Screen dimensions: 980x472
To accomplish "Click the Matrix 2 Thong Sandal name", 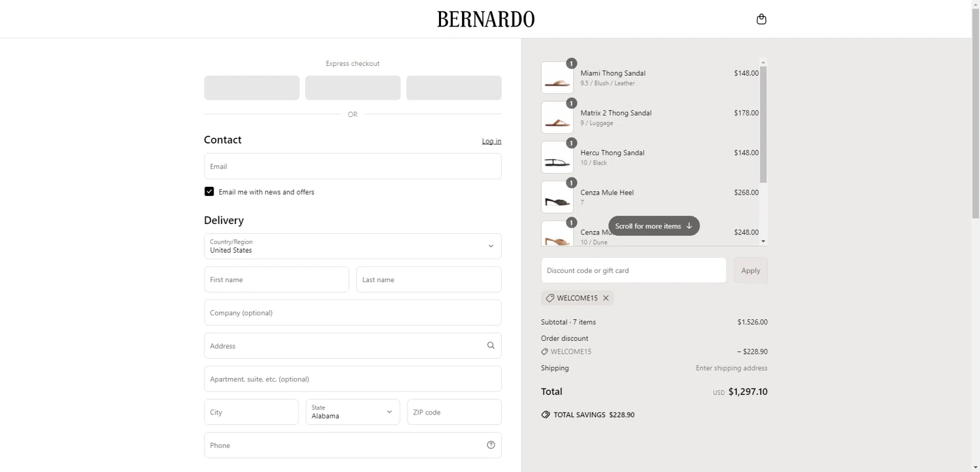I will pyautogui.click(x=616, y=113).
